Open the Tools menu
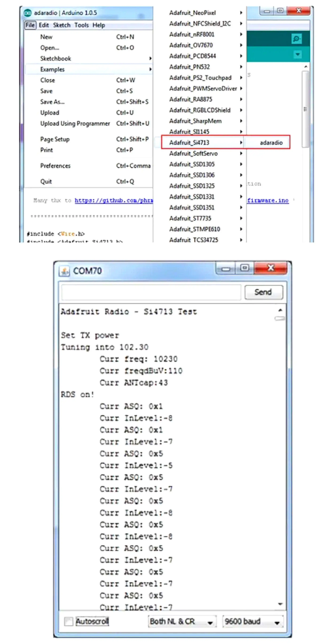Image resolution: width=331 pixels, height=644 pixels. tap(82, 25)
